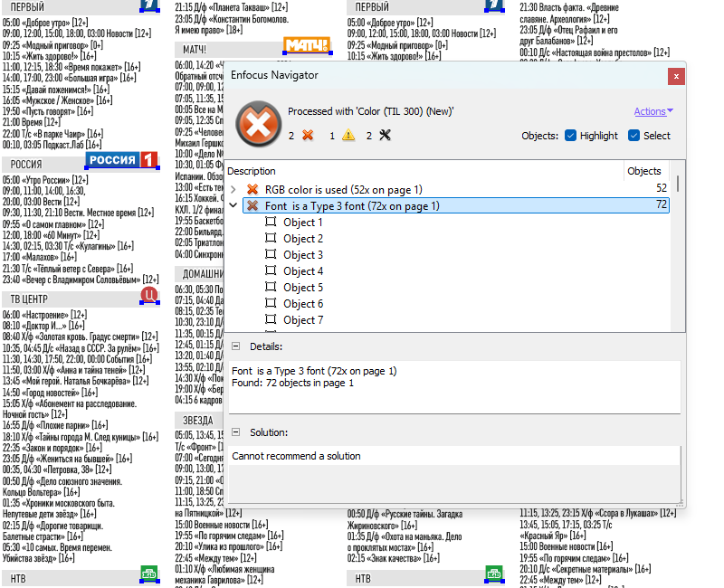Click the wrench fixes icon
The height and width of the screenshot is (588, 724).
pos(385,135)
